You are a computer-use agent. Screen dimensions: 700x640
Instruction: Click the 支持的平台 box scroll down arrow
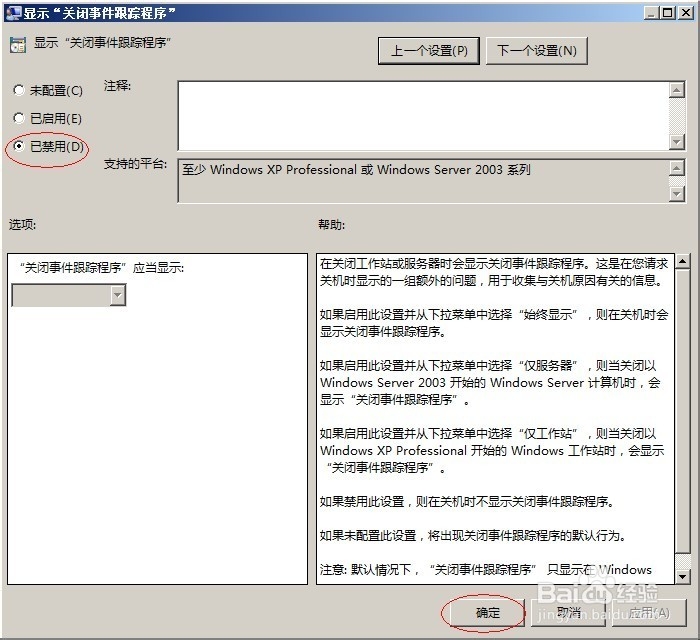[x=677, y=194]
